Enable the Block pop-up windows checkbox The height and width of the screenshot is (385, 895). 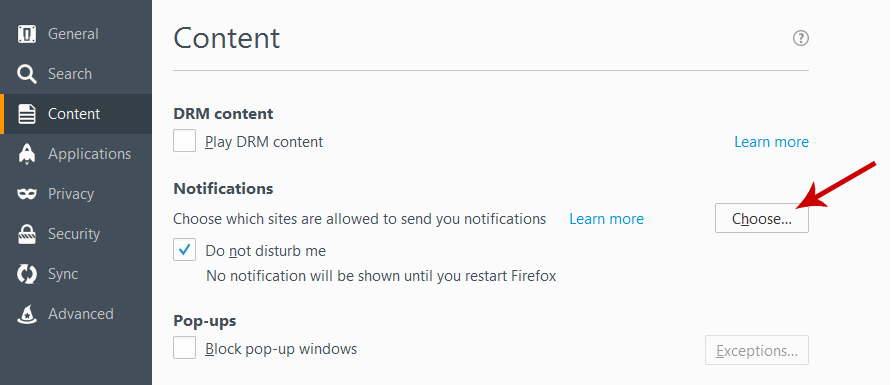click(x=184, y=347)
